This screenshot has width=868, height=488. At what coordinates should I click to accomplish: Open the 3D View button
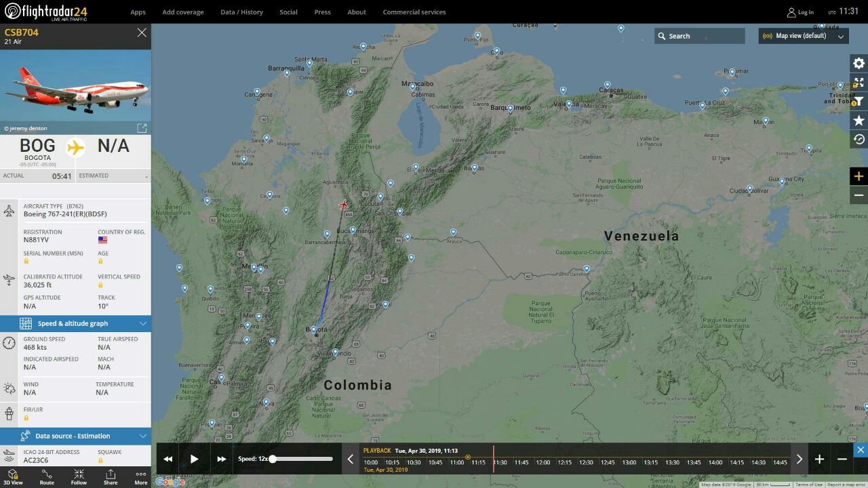[x=13, y=477]
